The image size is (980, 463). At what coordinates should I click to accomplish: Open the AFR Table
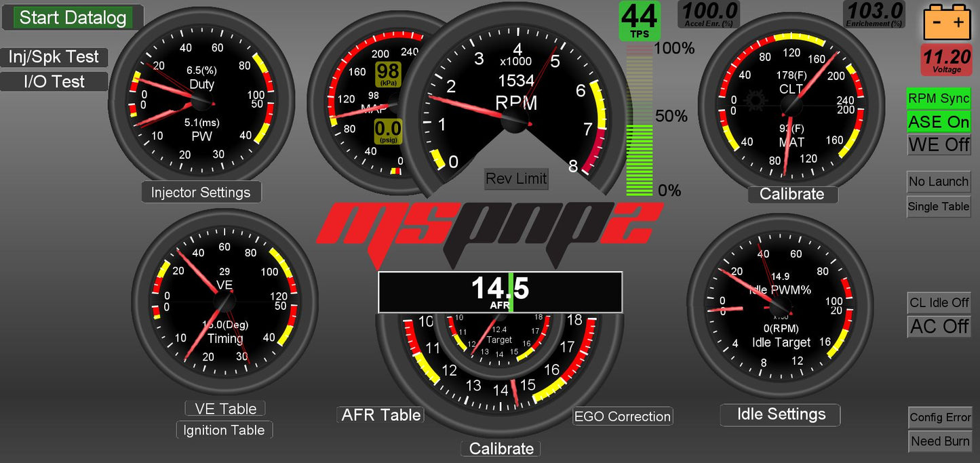coord(381,415)
